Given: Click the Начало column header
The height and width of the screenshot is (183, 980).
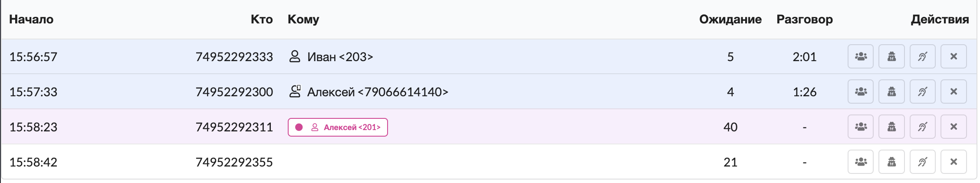Looking at the screenshot, I should [31, 20].
